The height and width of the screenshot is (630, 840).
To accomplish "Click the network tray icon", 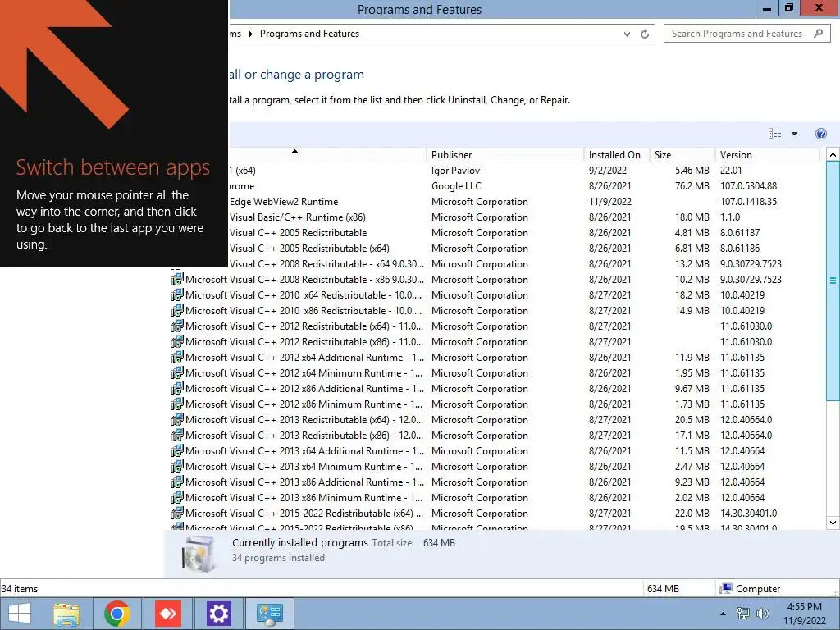I will tap(743, 614).
